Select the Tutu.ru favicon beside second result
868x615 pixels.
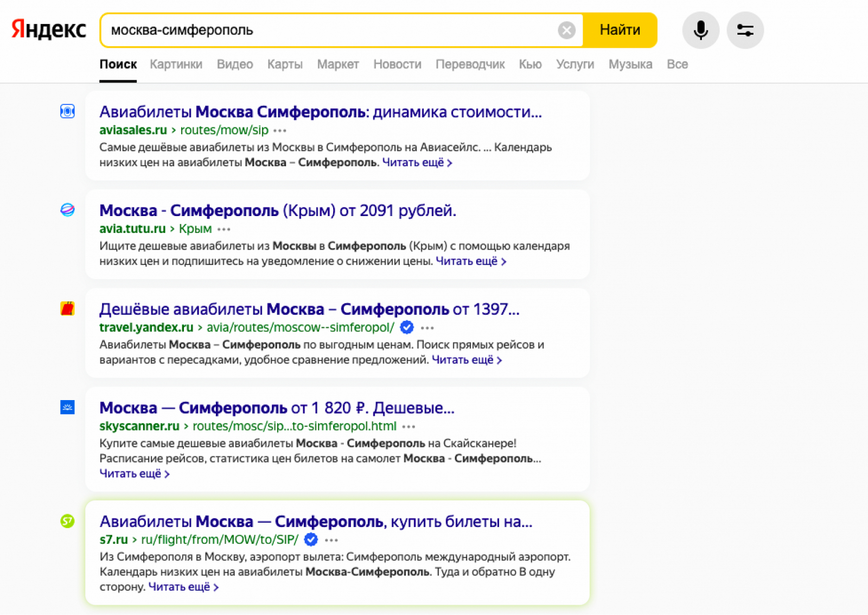pos(67,210)
